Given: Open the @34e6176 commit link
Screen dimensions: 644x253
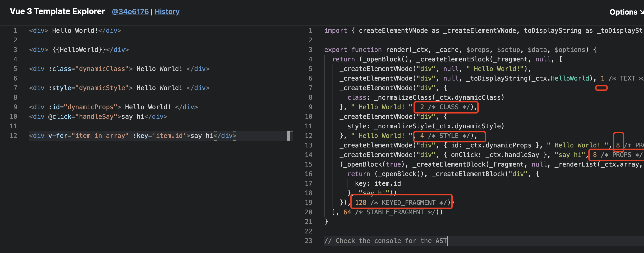Looking at the screenshot, I should point(130,12).
